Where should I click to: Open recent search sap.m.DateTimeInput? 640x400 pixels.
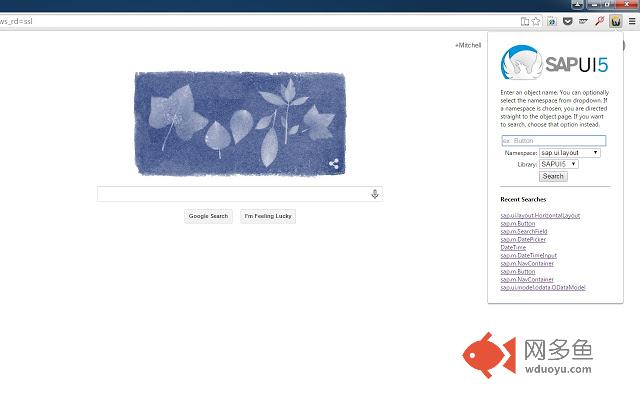(x=529, y=256)
